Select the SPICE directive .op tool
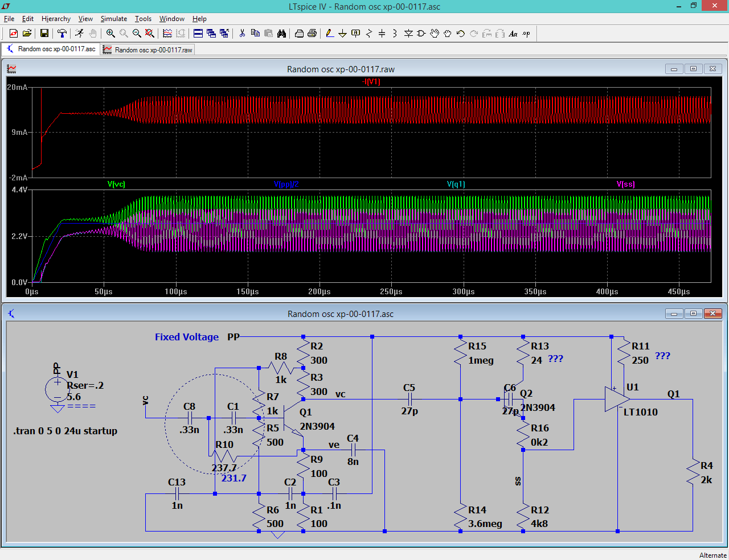The image size is (729, 560). pyautogui.click(x=526, y=34)
